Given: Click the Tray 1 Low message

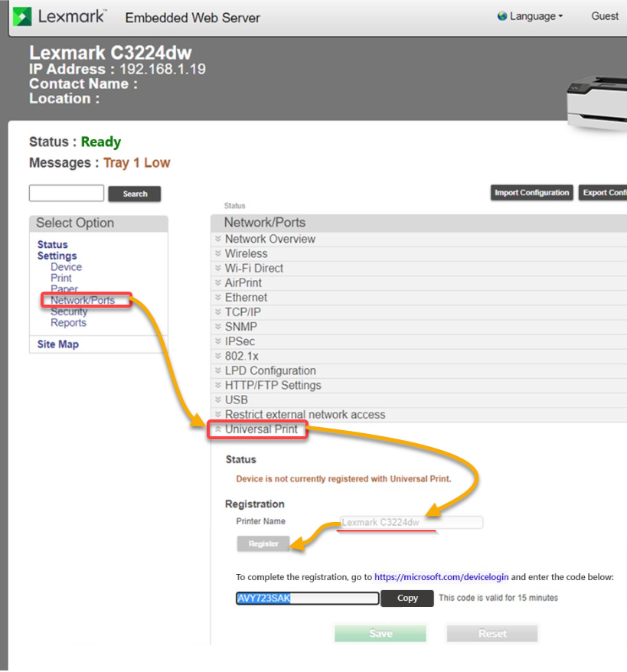Looking at the screenshot, I should (137, 163).
